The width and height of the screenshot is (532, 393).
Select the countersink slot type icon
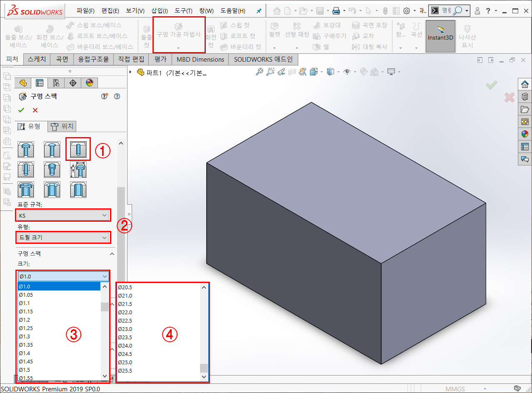tap(52, 190)
